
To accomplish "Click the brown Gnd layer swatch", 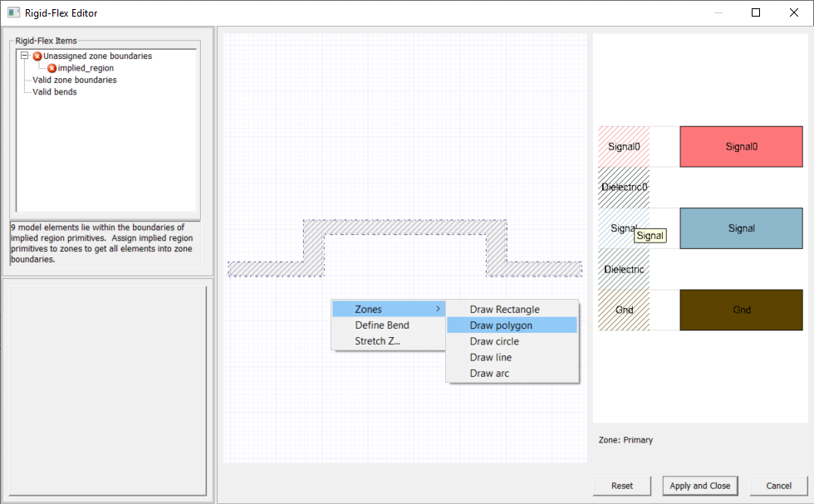I will (741, 310).
